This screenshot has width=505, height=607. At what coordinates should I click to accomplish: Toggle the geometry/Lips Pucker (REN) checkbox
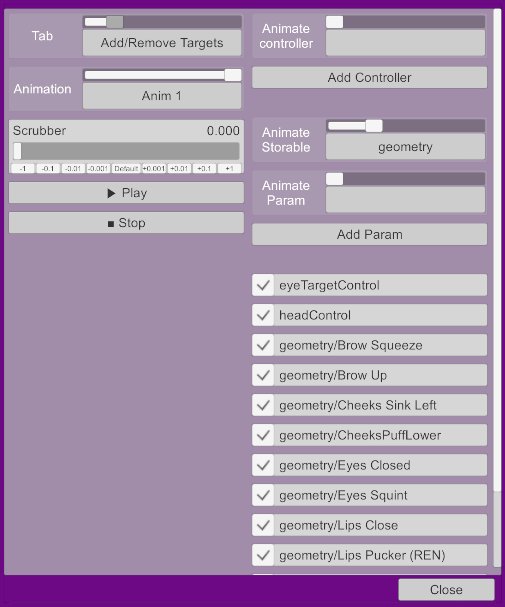[263, 556]
